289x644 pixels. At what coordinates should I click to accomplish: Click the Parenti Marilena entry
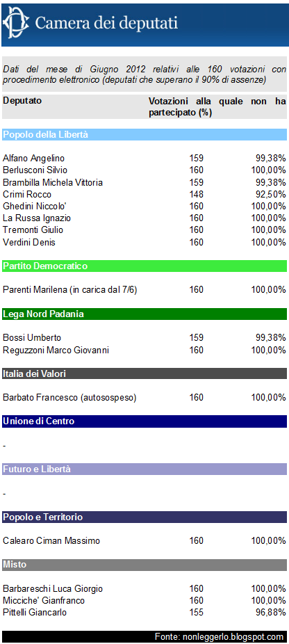[69, 290]
